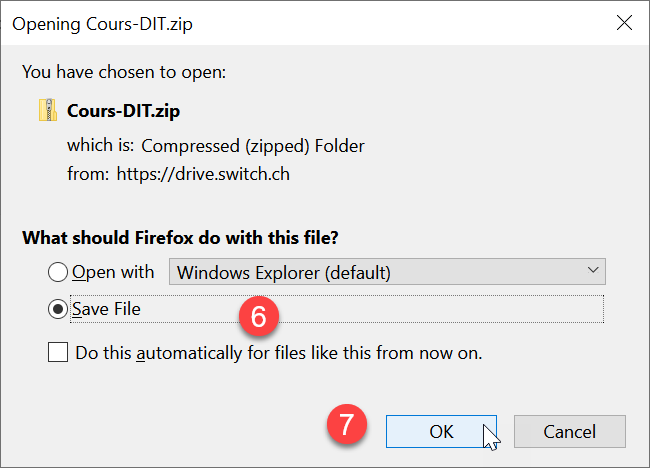Click the red number 7 annotation badge
Viewport: 650px width, 468px height.
coord(347,424)
